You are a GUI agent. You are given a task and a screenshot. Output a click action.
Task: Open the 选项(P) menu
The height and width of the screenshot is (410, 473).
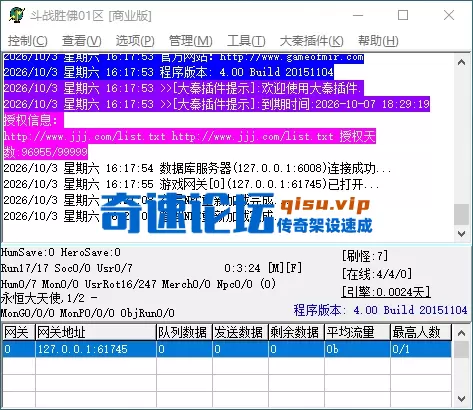coord(135,41)
